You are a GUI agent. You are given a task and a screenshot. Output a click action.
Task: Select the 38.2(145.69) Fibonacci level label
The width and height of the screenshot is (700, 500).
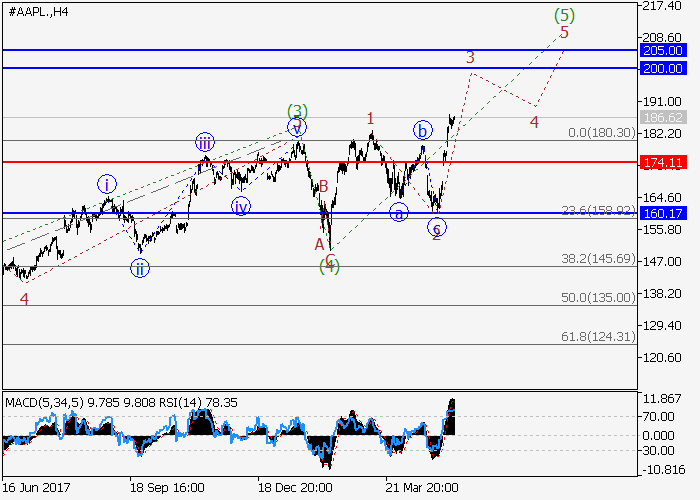596,258
